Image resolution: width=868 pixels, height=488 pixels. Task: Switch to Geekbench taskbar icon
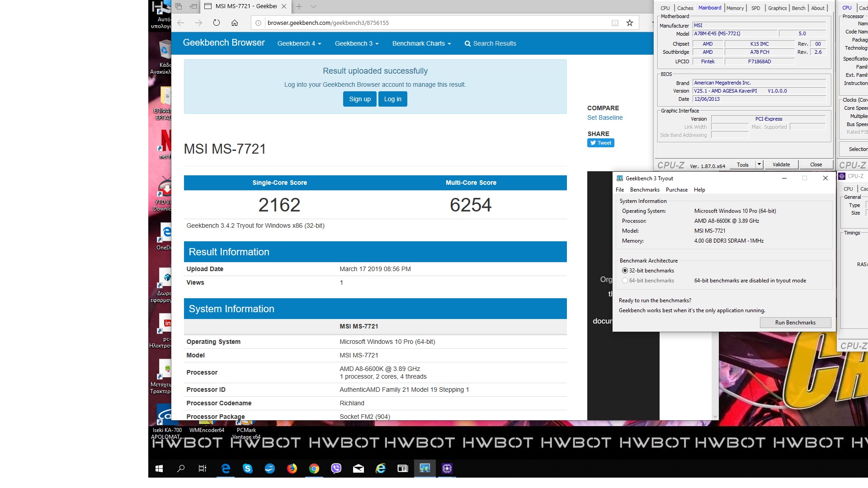425,469
